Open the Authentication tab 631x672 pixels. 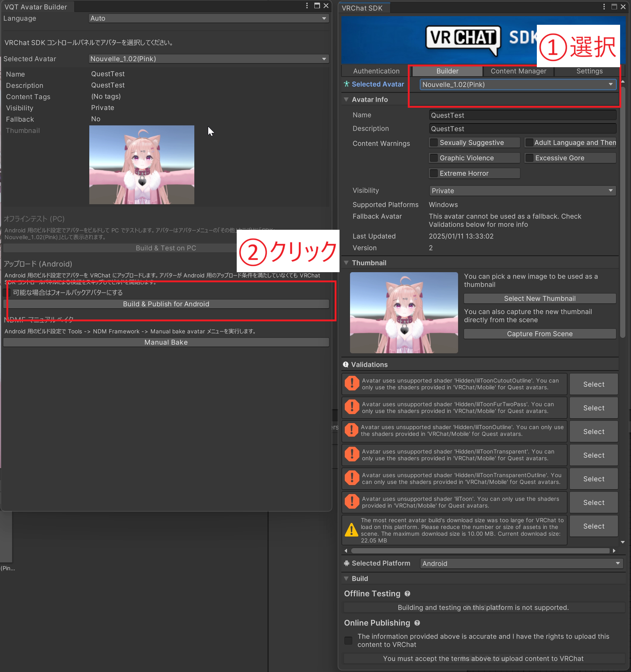(376, 71)
